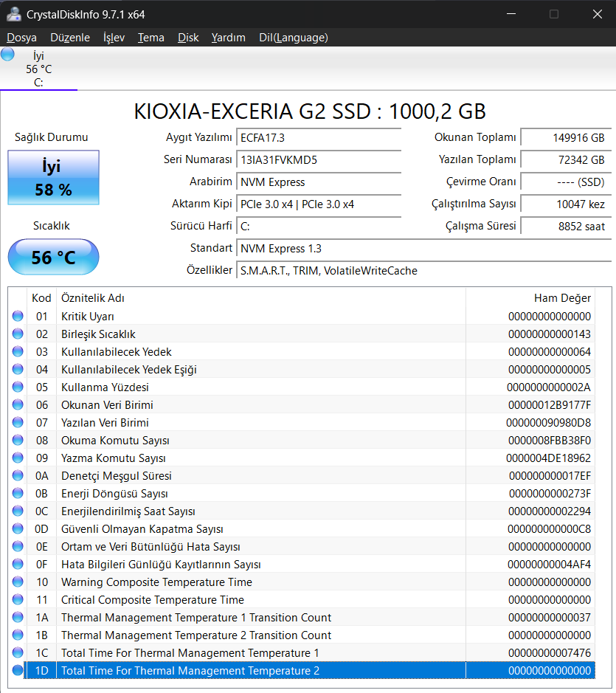
Task: Click the Ham Değer column header
Action: click(x=530, y=298)
